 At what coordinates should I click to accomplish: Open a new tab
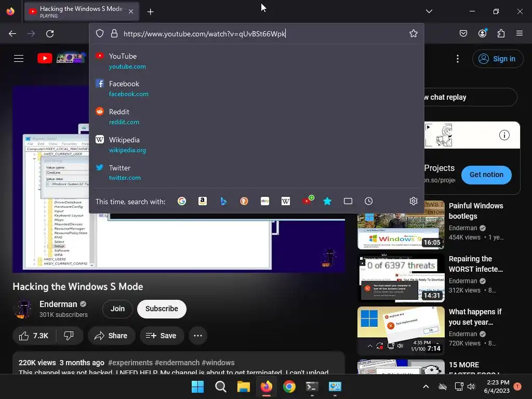click(150, 12)
